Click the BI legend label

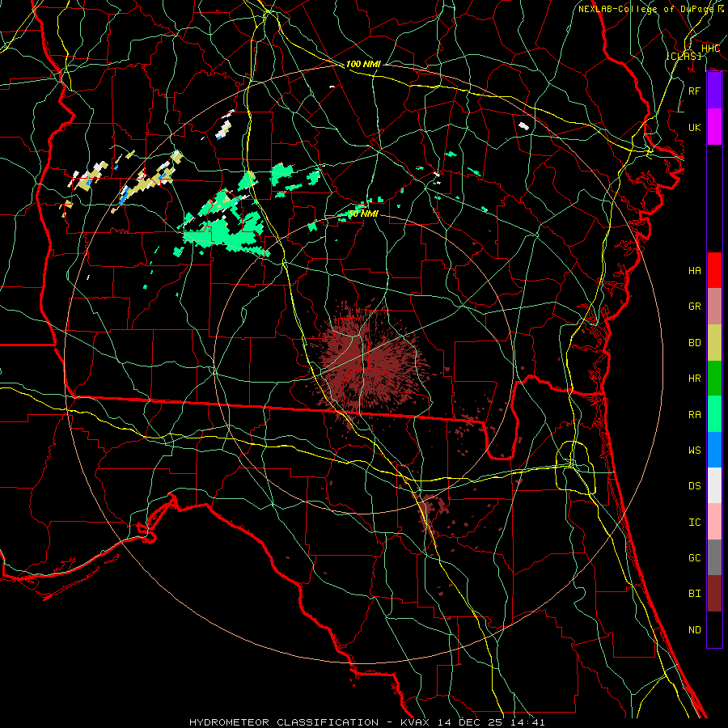point(694,594)
